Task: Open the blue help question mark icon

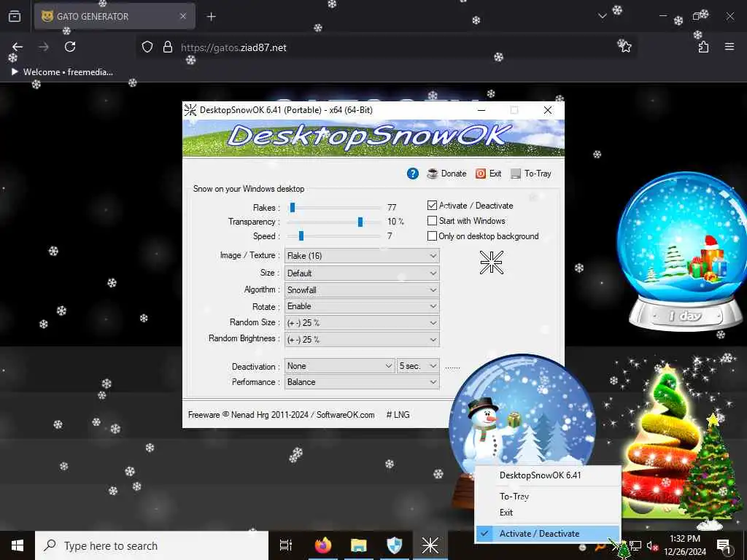Action: pyautogui.click(x=413, y=174)
